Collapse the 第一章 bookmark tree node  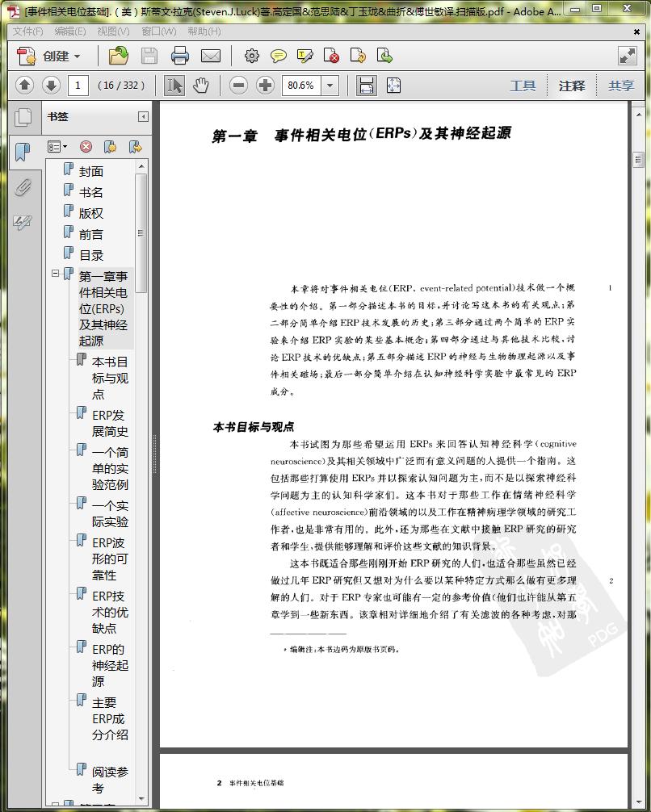(x=55, y=273)
